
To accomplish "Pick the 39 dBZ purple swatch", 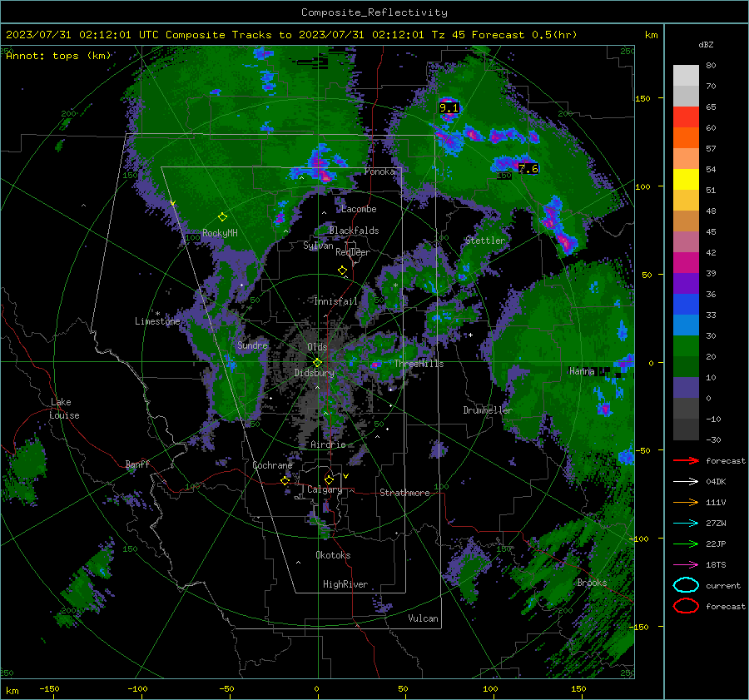I will click(x=686, y=284).
